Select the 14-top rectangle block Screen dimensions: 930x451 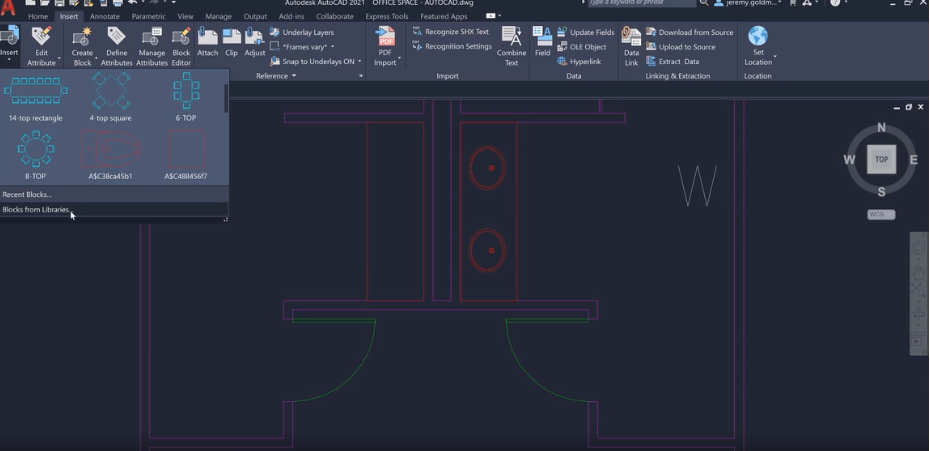(36, 97)
